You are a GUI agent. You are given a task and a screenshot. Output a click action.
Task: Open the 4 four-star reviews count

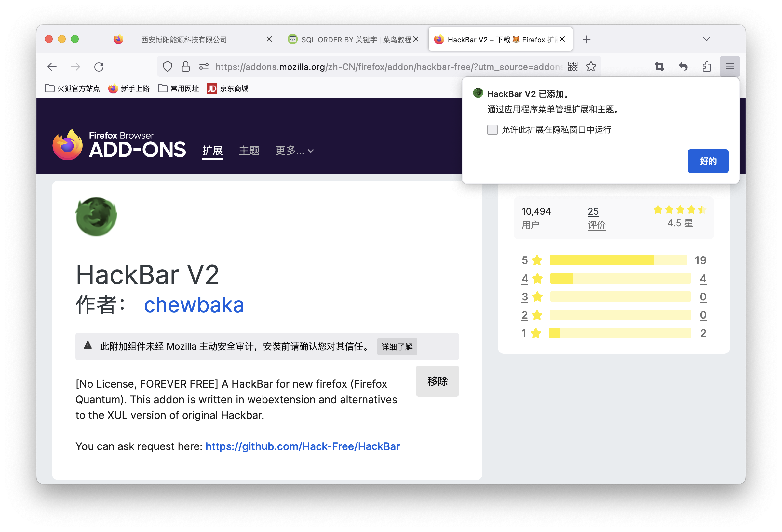[703, 278]
